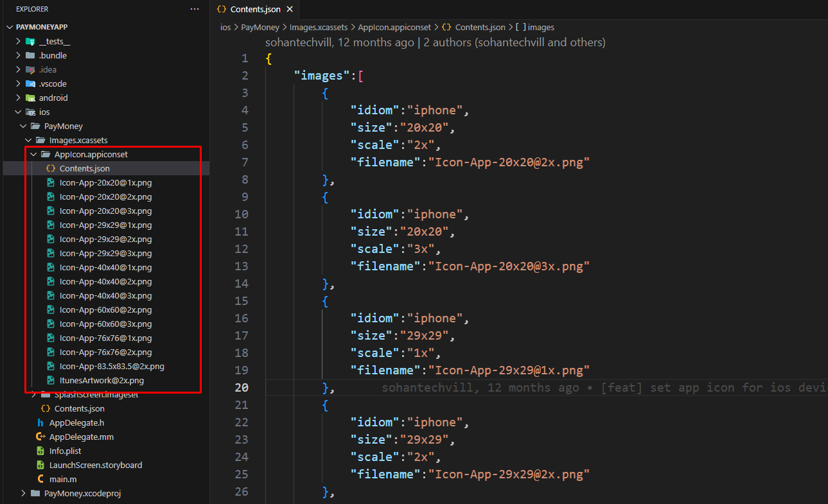
Task: Collapse the PAYMONEYAPP root section
Action: coord(10,28)
